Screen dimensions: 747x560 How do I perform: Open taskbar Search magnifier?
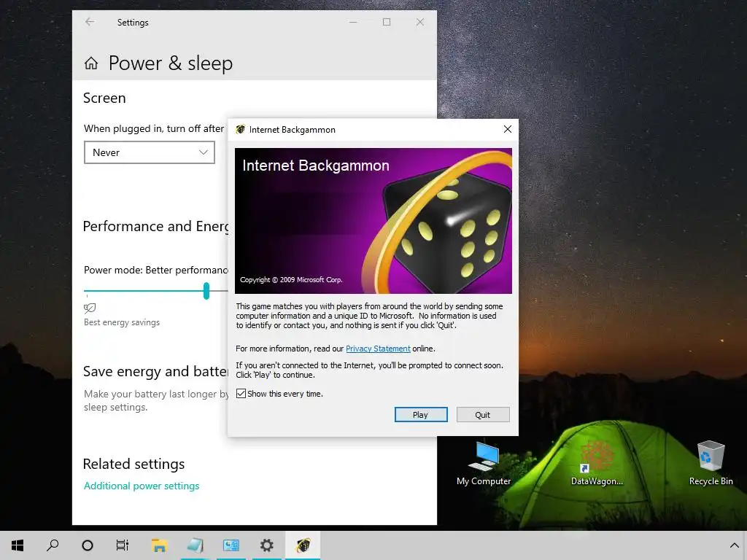[x=53, y=545]
